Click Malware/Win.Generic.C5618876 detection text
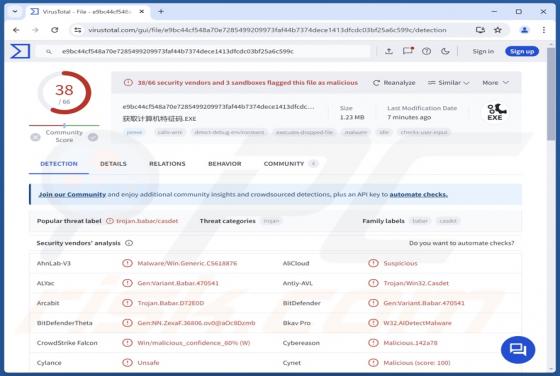The width and height of the screenshot is (560, 376). coord(187,264)
